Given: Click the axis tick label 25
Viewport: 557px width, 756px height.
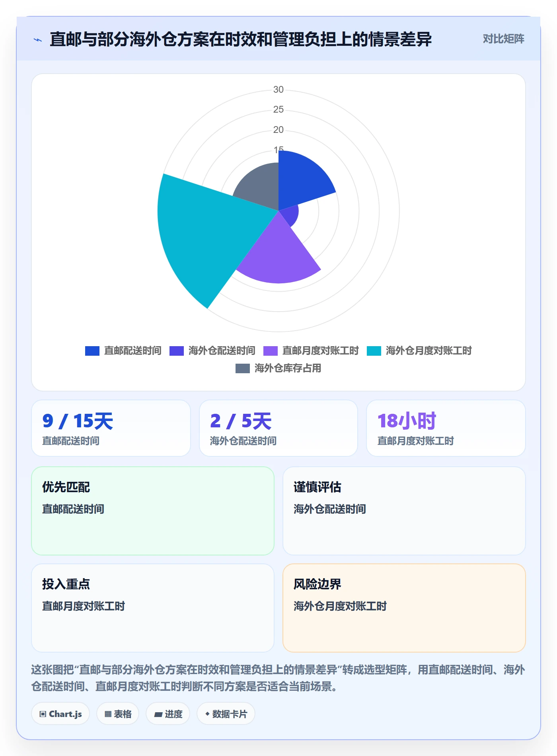Looking at the screenshot, I should coord(278,109).
